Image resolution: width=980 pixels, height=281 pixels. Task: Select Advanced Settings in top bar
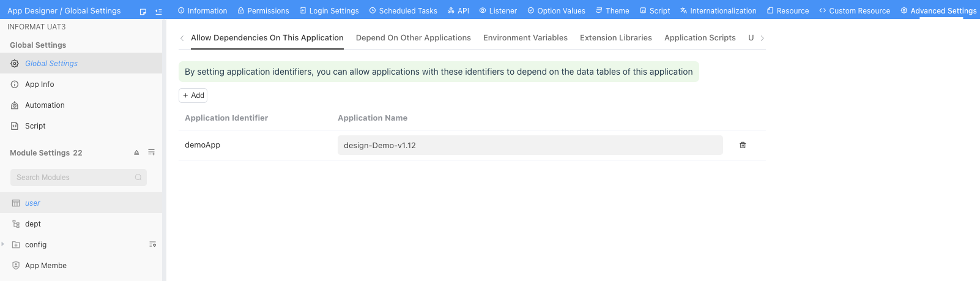pyautogui.click(x=938, y=10)
